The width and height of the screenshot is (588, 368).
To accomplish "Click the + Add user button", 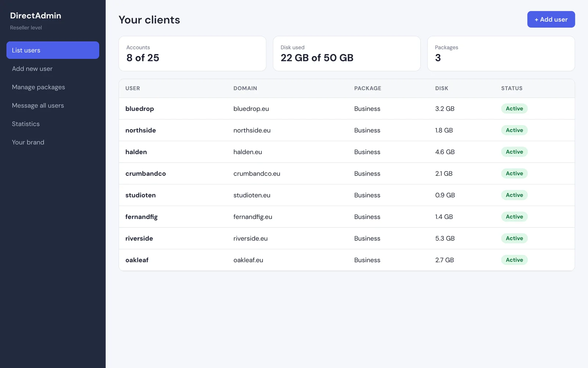I will coord(551,20).
